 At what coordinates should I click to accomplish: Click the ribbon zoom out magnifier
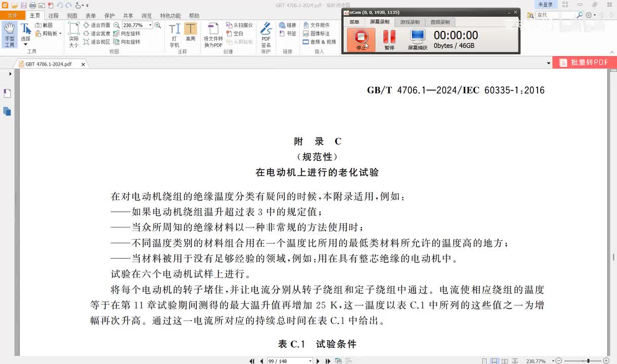click(x=117, y=25)
